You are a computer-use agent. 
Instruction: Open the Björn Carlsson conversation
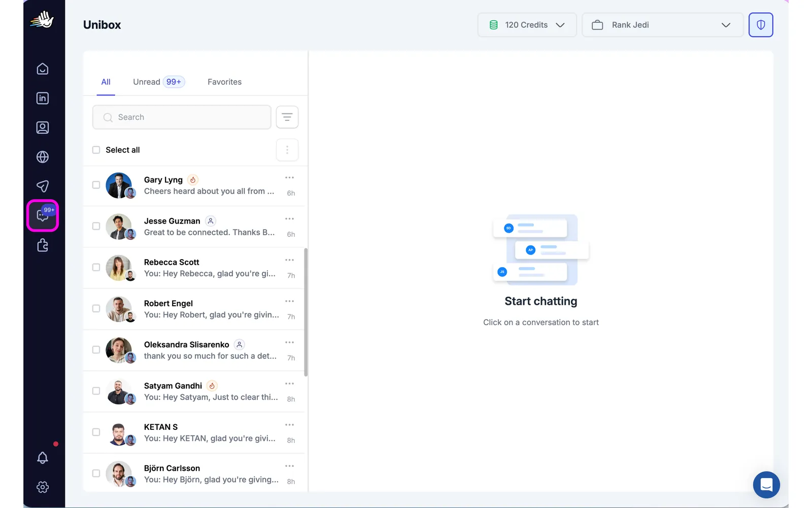coord(194,473)
